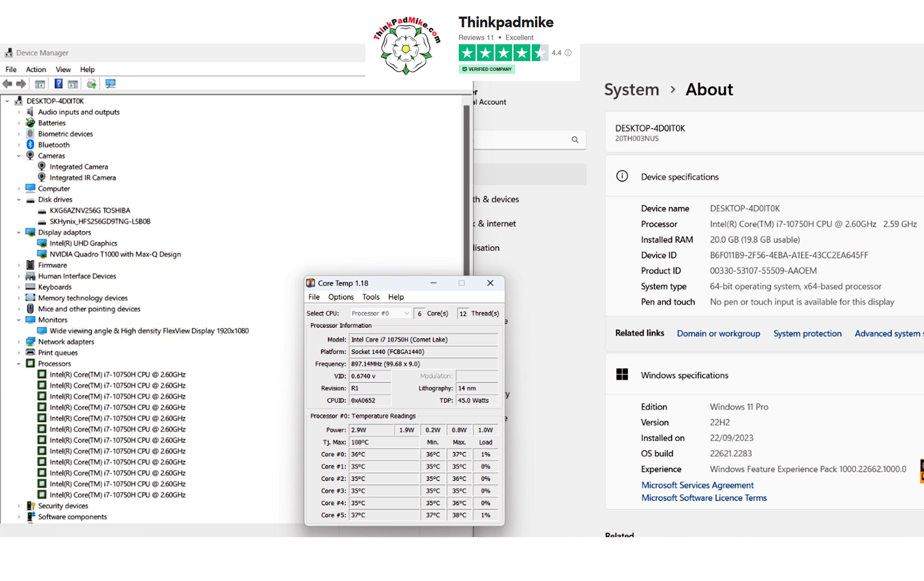
Task: Click the search magnifier icon in Settings
Action: tap(575, 140)
